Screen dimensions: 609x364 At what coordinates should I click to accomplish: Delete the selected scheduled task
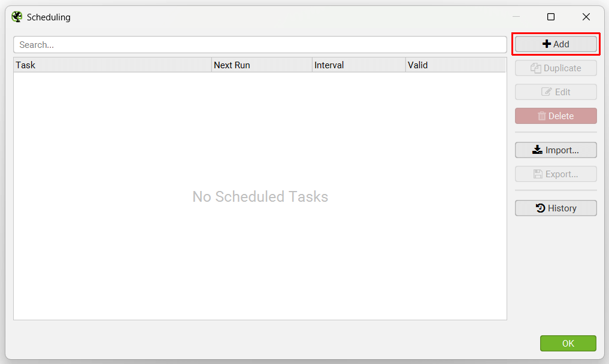[556, 116]
